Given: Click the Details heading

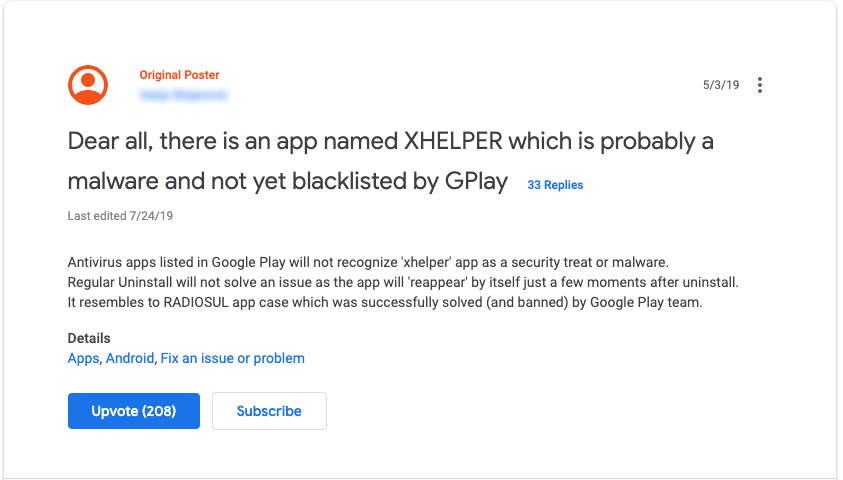Looking at the screenshot, I should tap(89, 338).
